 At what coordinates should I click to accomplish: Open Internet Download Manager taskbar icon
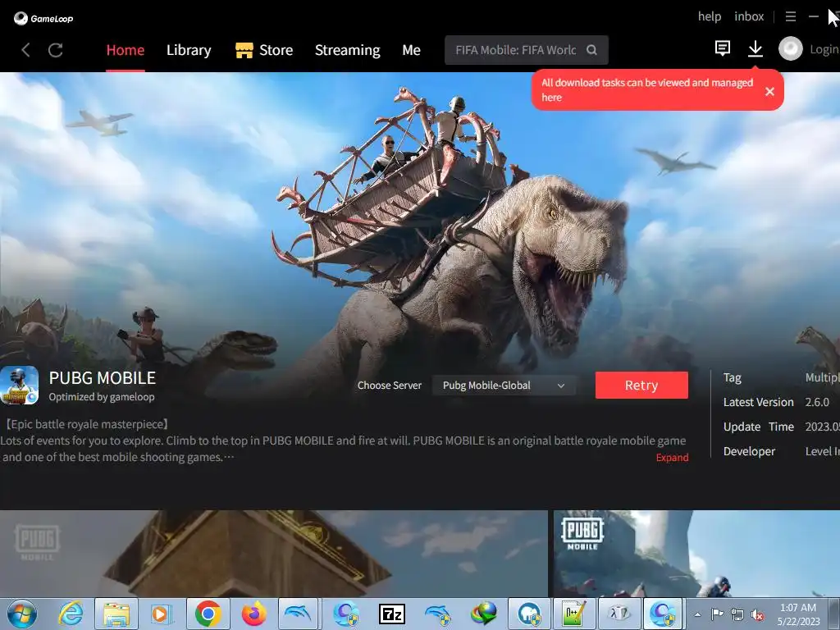(x=484, y=614)
